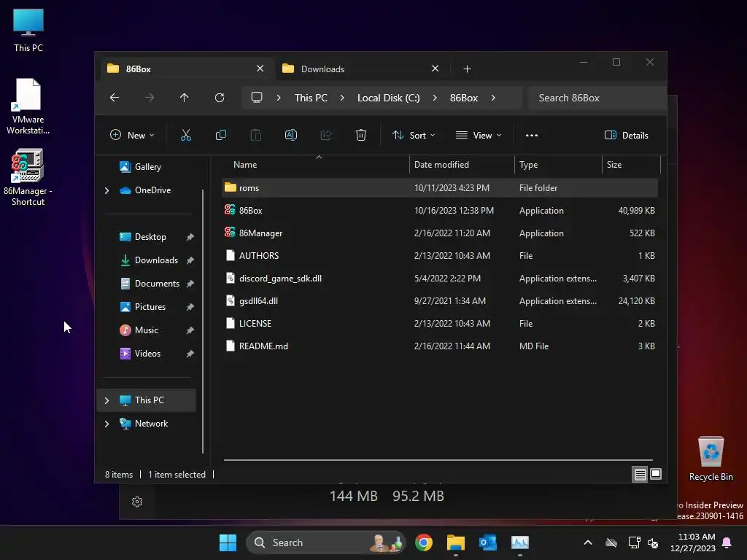
Task: Open Google Chrome from the taskbar
Action: pyautogui.click(x=424, y=542)
